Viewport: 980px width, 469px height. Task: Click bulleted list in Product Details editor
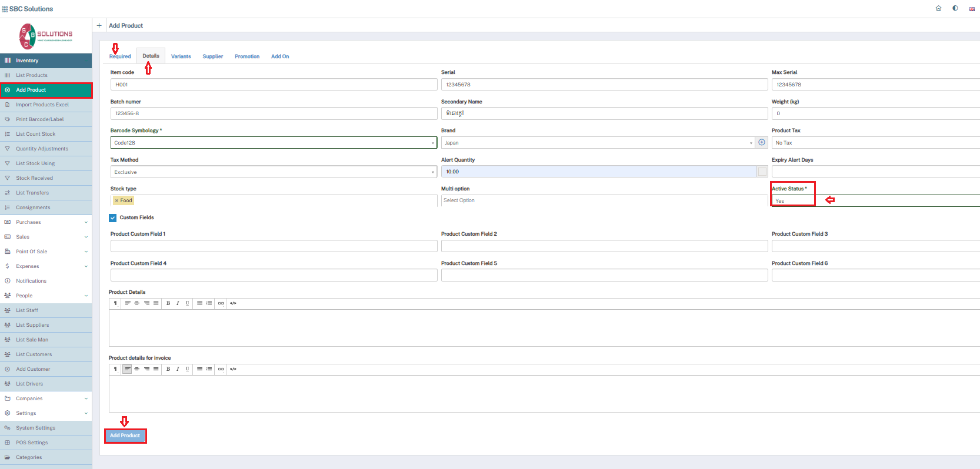[x=199, y=303]
